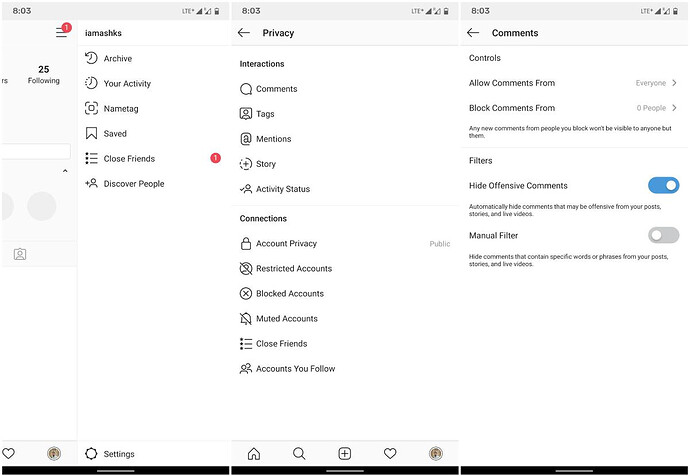690x476 pixels.
Task: Open activity heart in Privacy bottom bar
Action: [x=390, y=454]
